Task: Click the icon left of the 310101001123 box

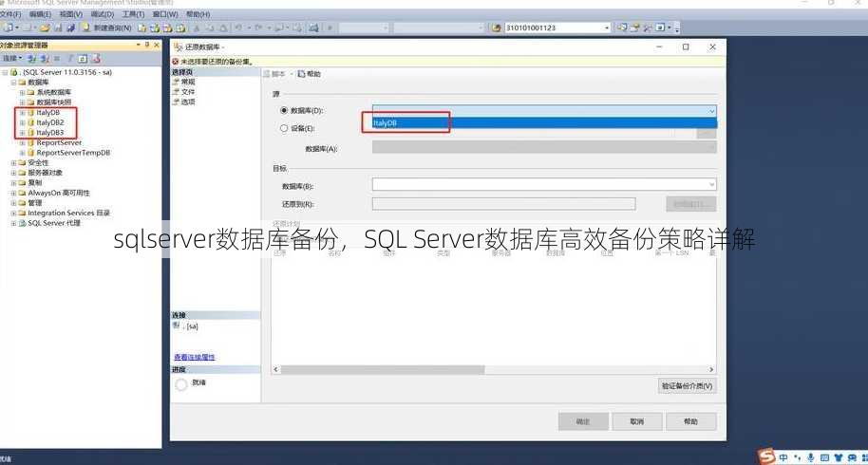Action: click(x=497, y=28)
